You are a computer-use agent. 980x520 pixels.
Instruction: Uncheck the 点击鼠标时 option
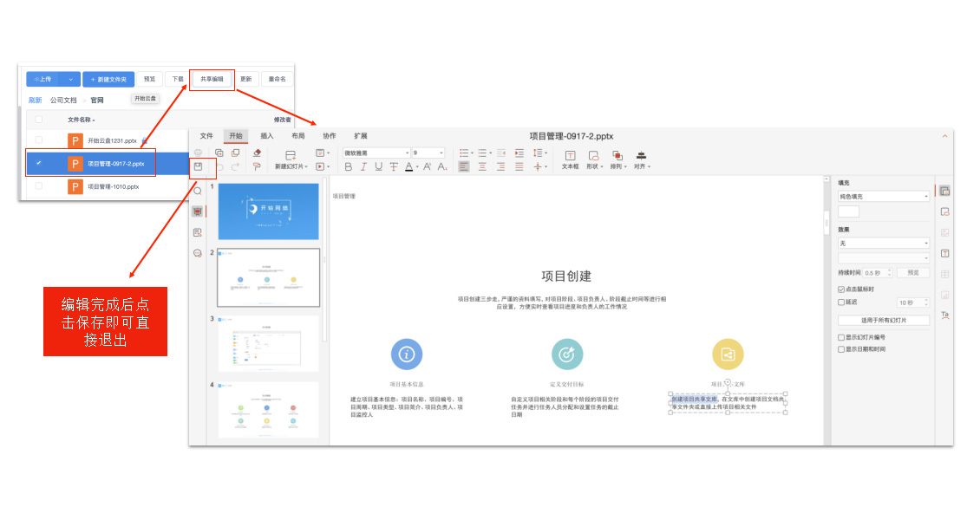[x=840, y=289]
